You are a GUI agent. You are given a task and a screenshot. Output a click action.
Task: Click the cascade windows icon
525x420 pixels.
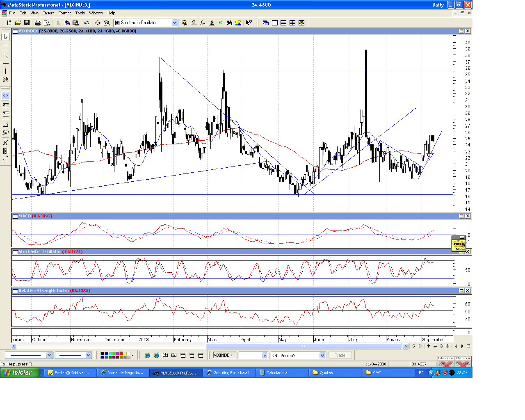point(266,23)
